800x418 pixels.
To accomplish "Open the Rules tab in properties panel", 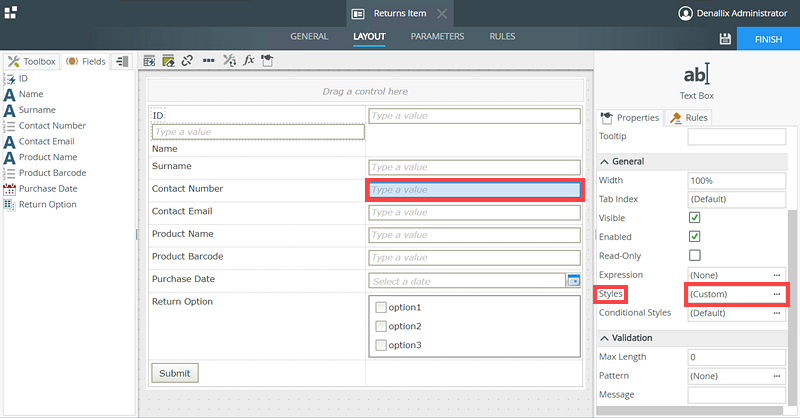I will tap(689, 118).
